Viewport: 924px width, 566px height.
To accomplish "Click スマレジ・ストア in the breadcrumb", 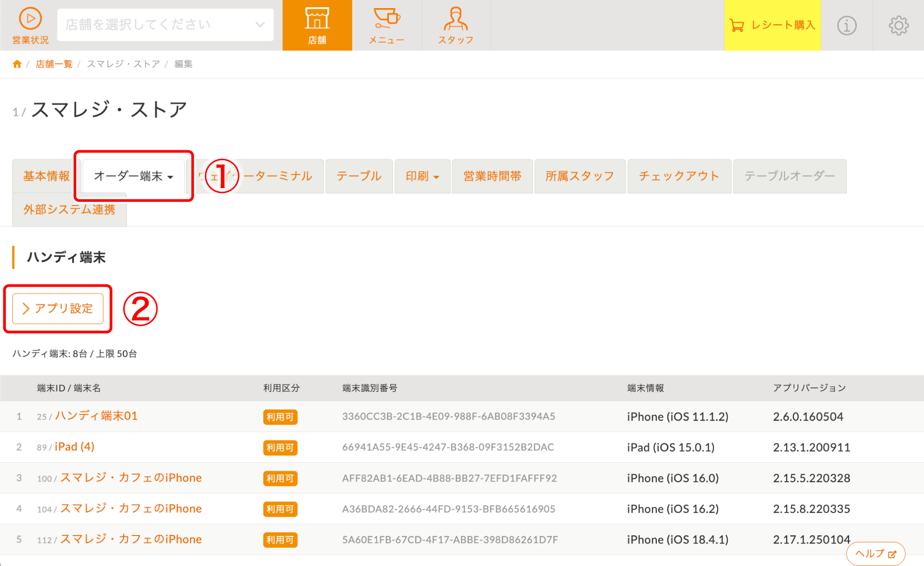I will (x=123, y=64).
